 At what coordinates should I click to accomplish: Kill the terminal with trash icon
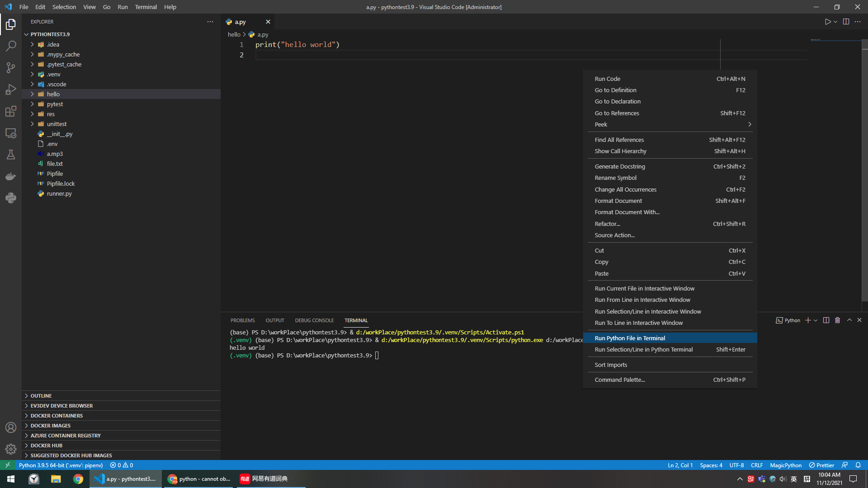click(x=837, y=320)
